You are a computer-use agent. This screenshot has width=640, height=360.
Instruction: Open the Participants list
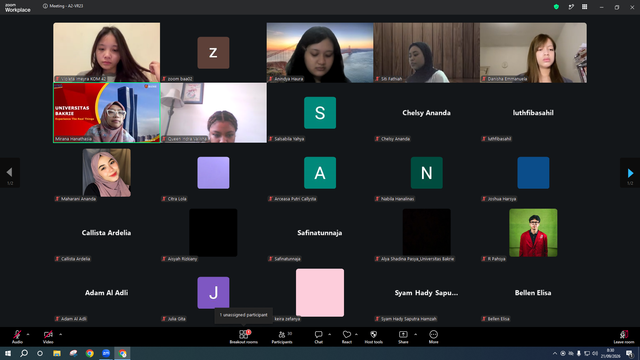(x=282, y=337)
